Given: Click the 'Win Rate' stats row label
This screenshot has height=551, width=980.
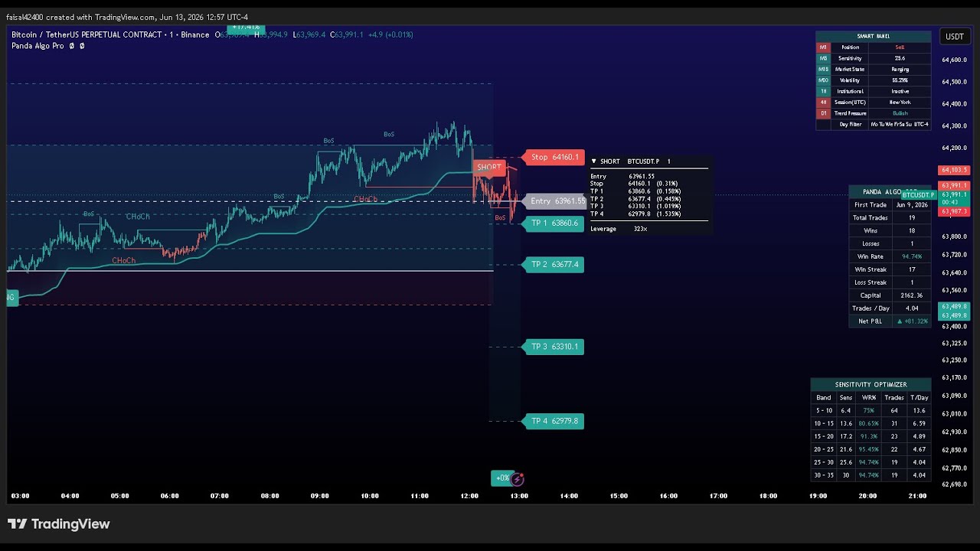Looking at the screenshot, I should click(871, 256).
